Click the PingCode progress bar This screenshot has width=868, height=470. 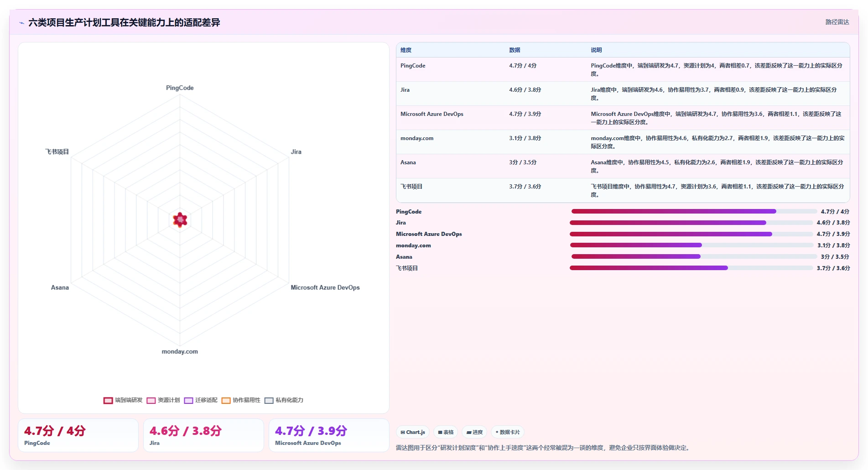pos(694,211)
